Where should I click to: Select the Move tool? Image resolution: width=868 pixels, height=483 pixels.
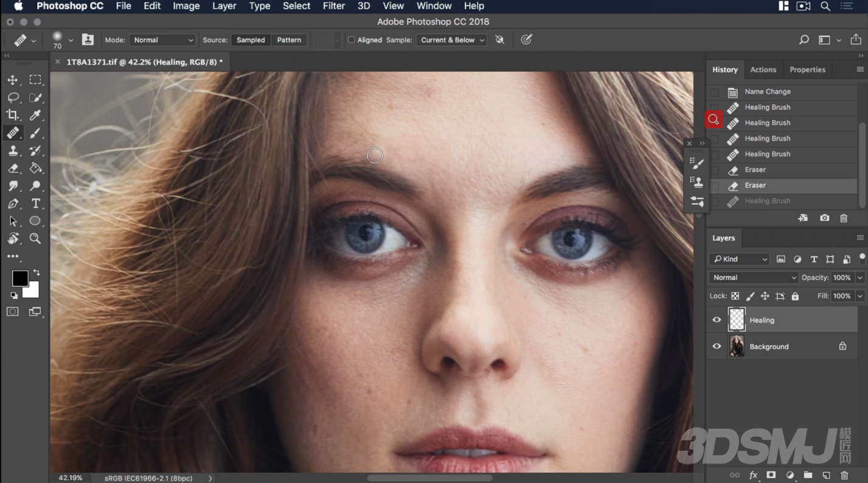coord(13,80)
